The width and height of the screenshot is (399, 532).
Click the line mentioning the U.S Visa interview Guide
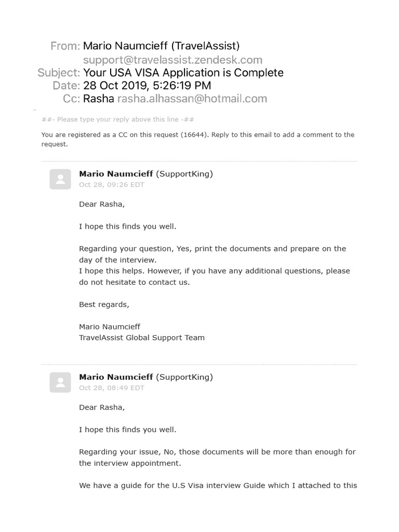coord(218,486)
